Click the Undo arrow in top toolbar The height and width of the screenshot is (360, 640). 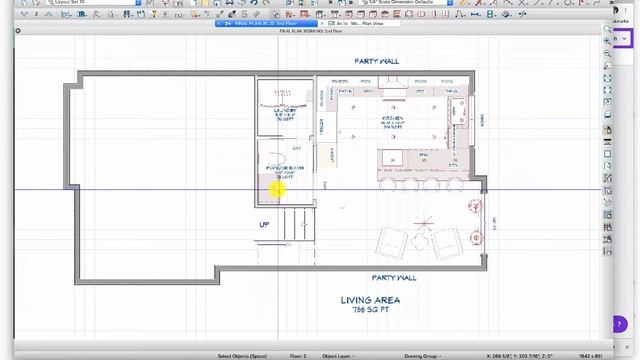[254, 3]
